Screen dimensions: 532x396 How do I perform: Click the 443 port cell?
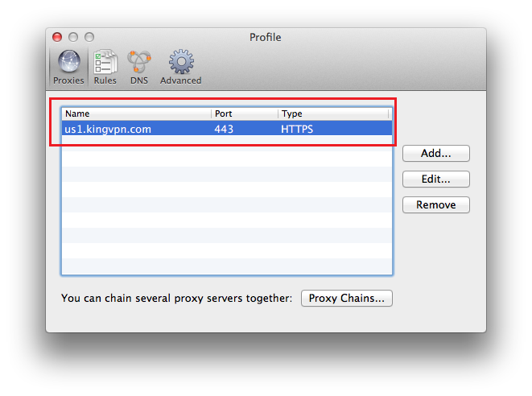coord(224,130)
